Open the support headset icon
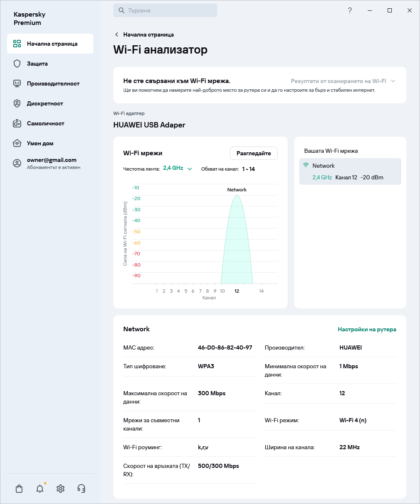This screenshot has width=420, height=504. (81, 489)
